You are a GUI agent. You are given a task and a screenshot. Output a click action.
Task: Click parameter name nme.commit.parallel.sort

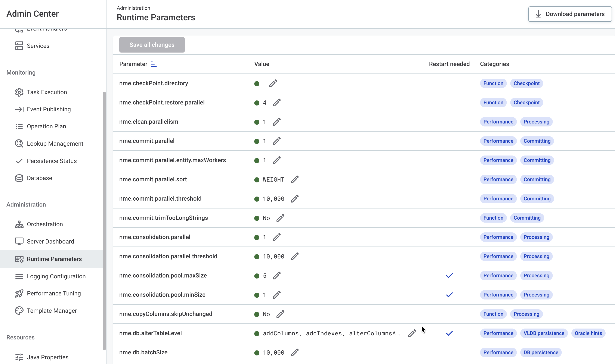pos(153,180)
